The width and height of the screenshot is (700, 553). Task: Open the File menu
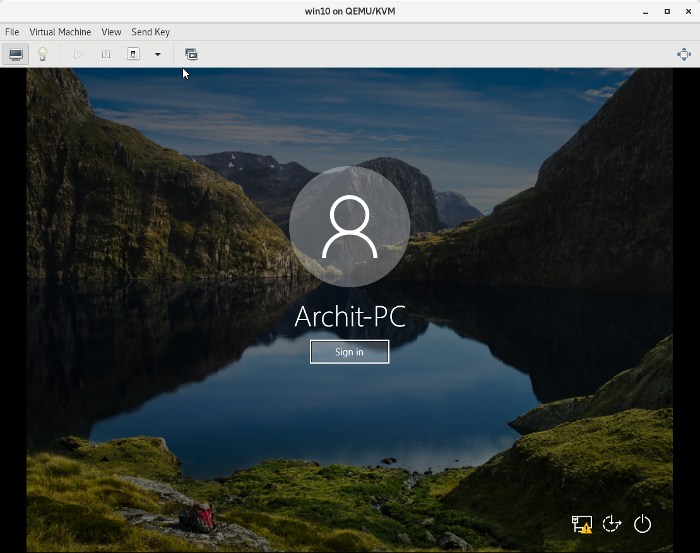12,32
